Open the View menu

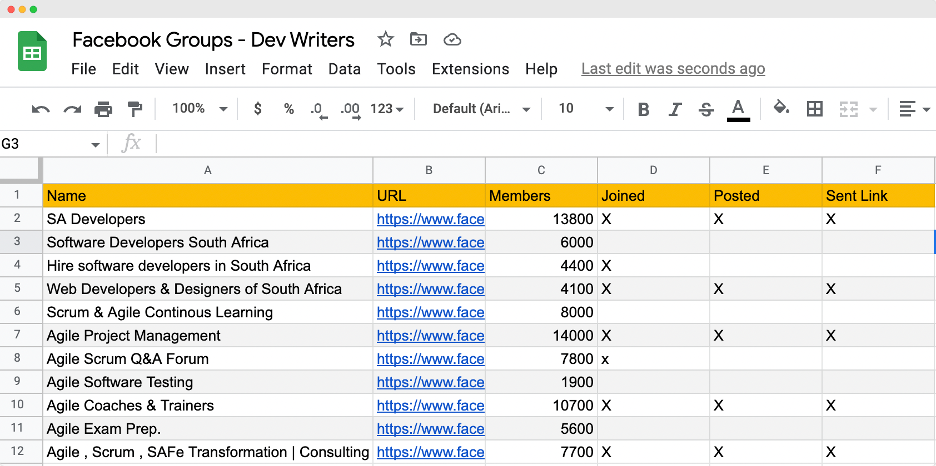click(172, 69)
